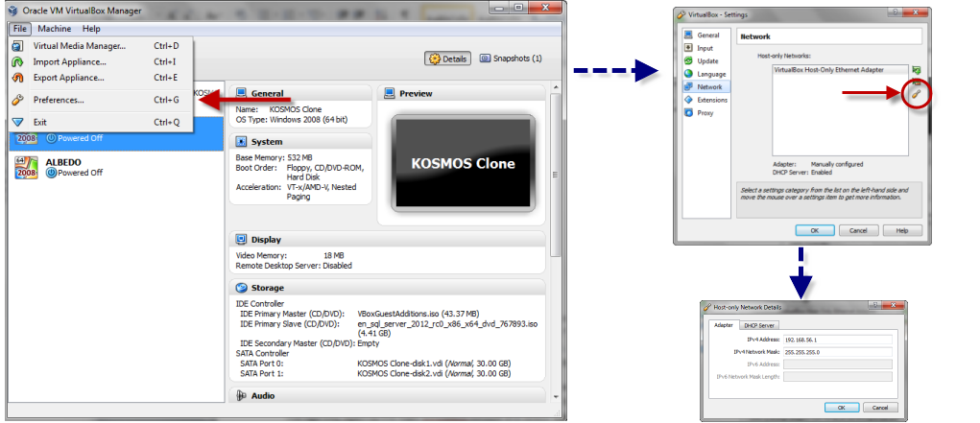Click Help in the Settings dialog
980x423 pixels.
(x=902, y=230)
